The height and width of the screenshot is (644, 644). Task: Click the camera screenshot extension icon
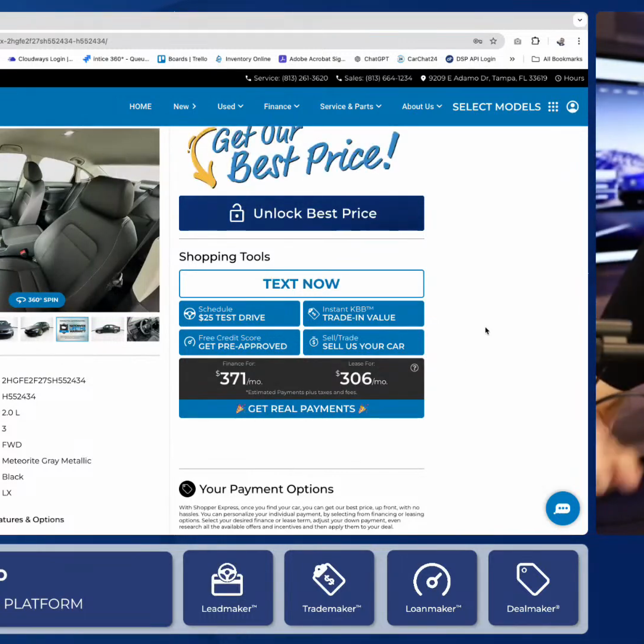pyautogui.click(x=517, y=41)
